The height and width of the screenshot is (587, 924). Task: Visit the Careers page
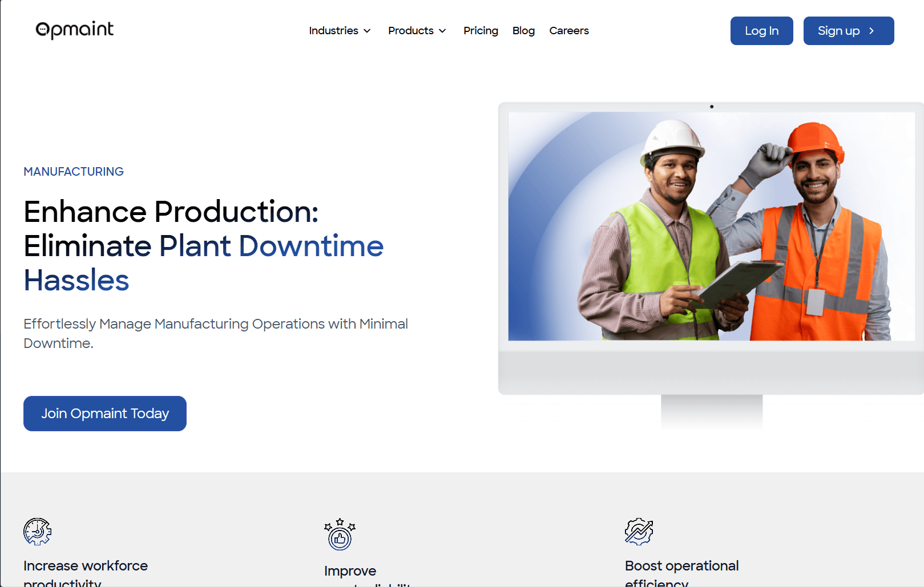tap(569, 31)
